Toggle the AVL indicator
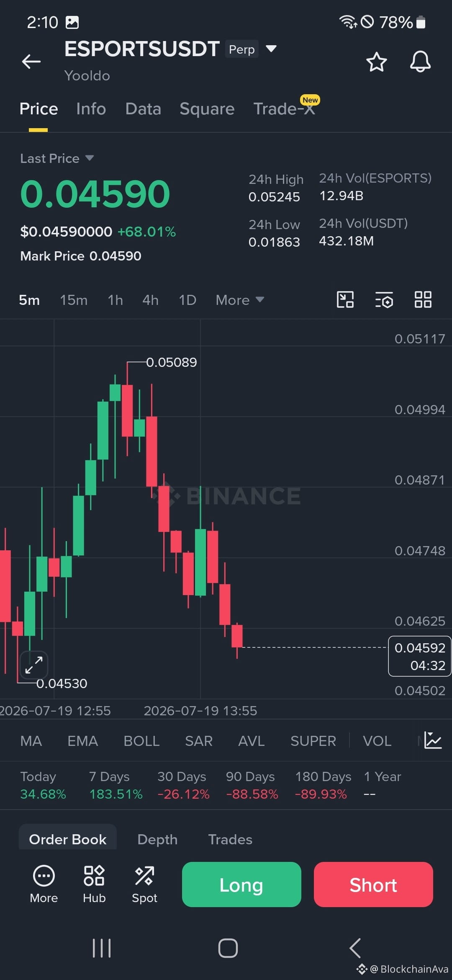Viewport: 452px width, 980px height. pyautogui.click(x=251, y=741)
